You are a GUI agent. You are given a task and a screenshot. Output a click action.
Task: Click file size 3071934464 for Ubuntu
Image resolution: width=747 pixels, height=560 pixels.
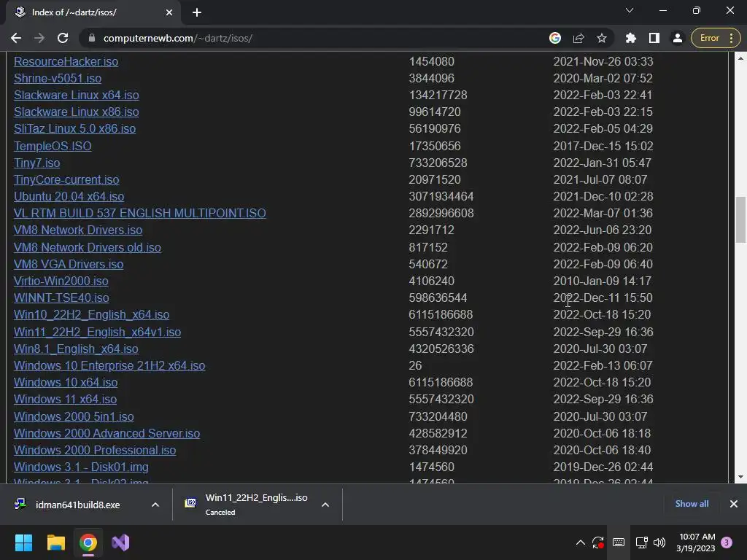441,196
